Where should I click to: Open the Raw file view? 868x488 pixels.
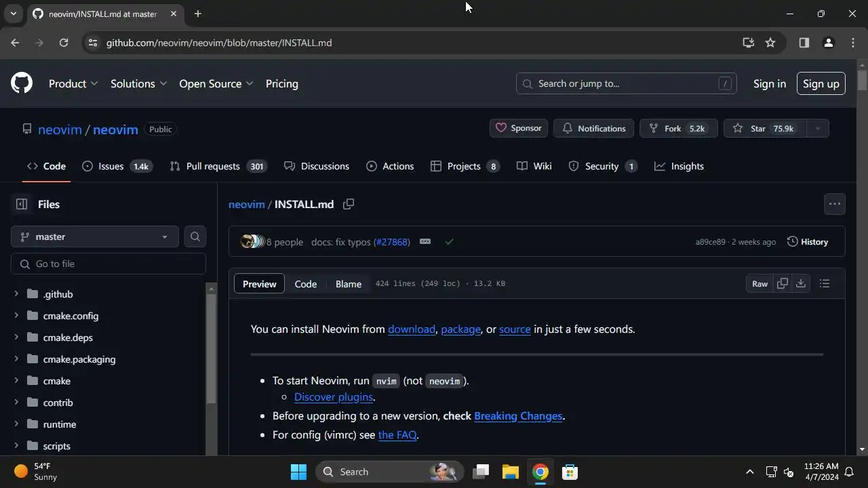(759, 283)
